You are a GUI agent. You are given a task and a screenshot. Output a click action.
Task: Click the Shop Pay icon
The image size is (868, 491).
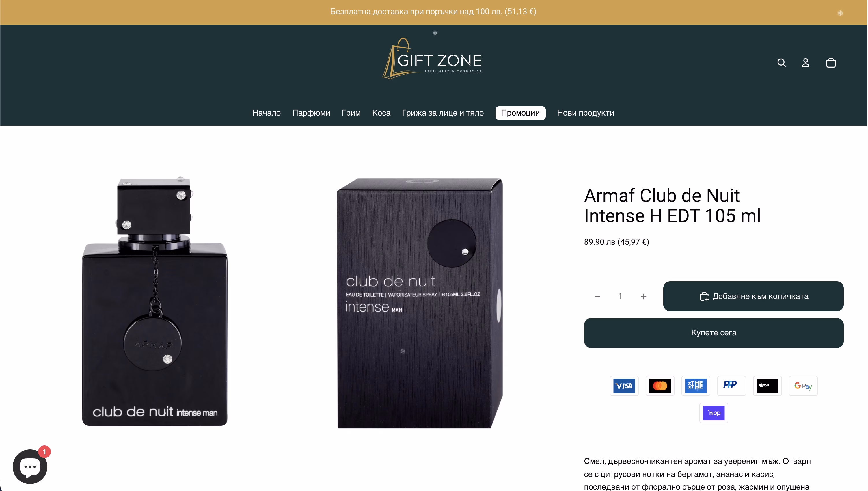714,413
